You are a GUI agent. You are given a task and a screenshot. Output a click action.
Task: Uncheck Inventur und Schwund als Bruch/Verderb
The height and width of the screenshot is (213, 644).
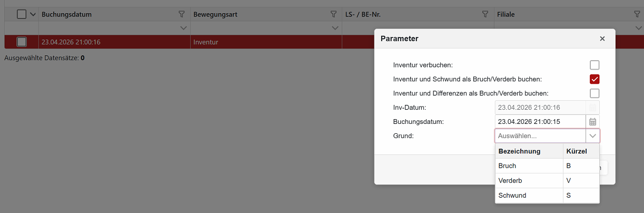pos(595,79)
